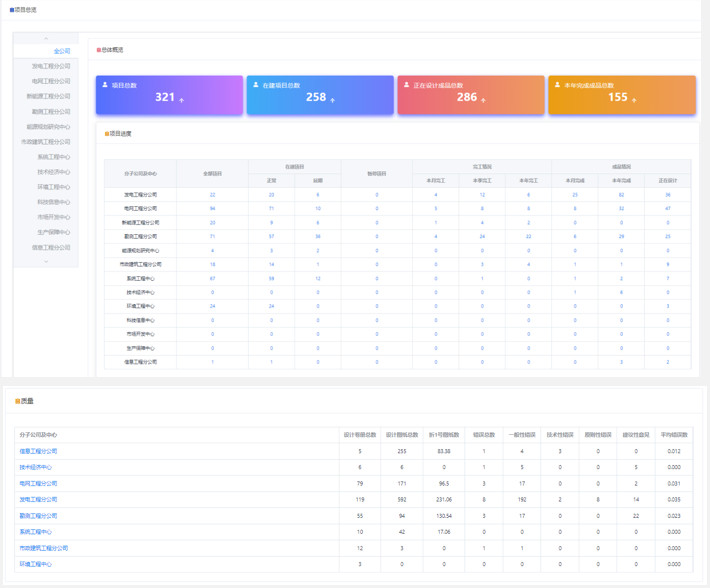Open 勘测工程分公司 link in quality table
Viewport: 710px width, 588px height.
(38, 516)
